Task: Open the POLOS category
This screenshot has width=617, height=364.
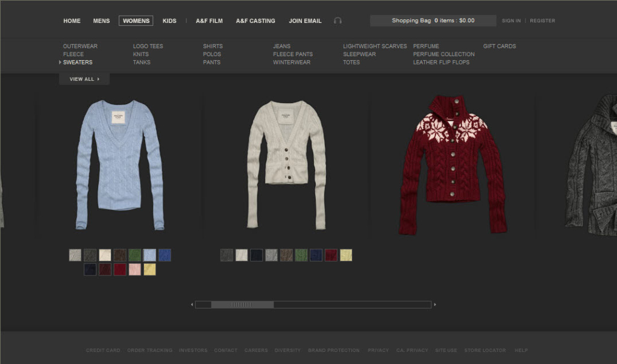Action: tap(211, 54)
